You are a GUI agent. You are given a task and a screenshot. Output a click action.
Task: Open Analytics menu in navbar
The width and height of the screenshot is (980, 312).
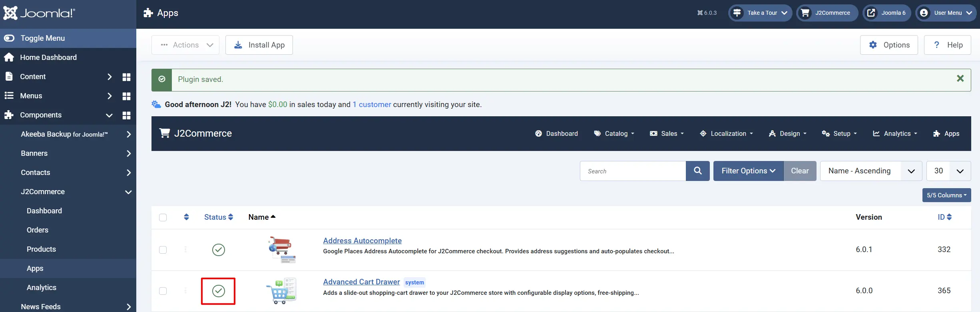point(895,133)
